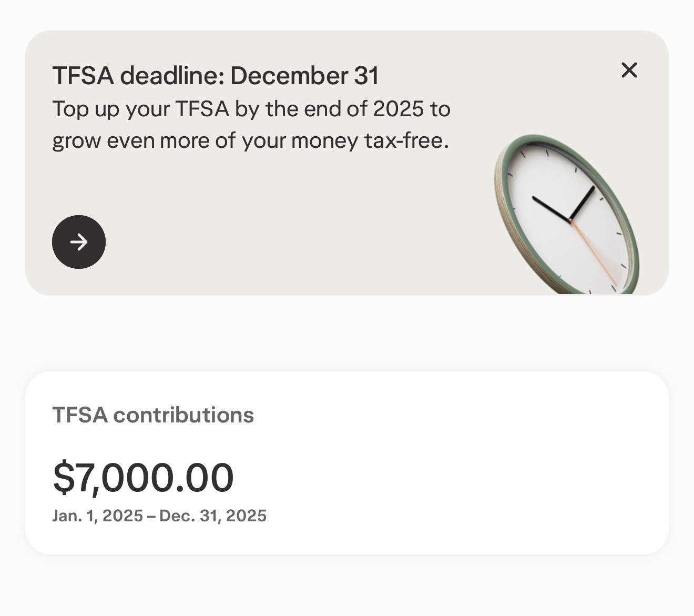Screen dimensions: 694x616
Task: Click the 'TFSA deadline: December 31' heading
Action: [216, 75]
